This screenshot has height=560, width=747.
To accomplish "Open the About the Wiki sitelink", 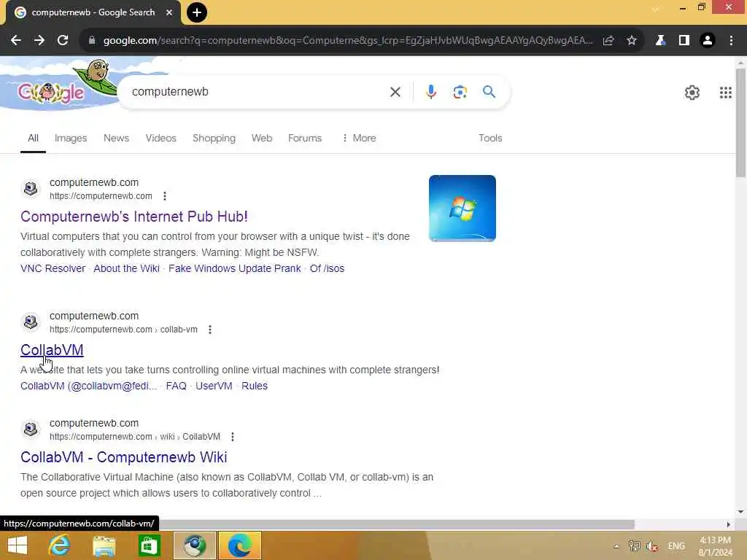I will (x=126, y=268).
